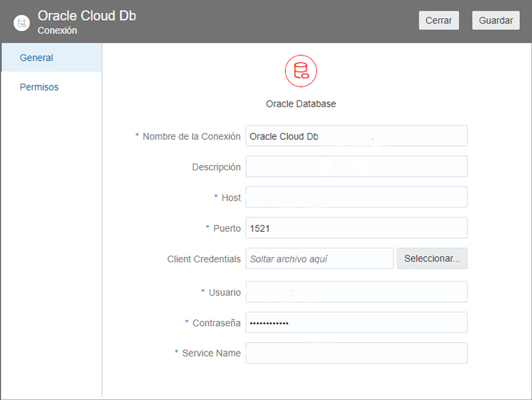
Task: Click the Oracle Database label text
Action: [x=301, y=103]
